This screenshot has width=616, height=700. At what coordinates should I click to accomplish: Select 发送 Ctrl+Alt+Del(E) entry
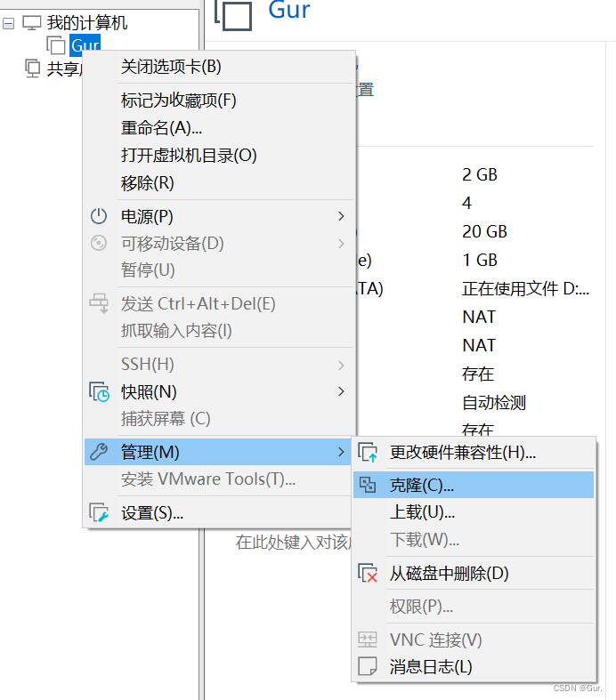tap(218, 303)
